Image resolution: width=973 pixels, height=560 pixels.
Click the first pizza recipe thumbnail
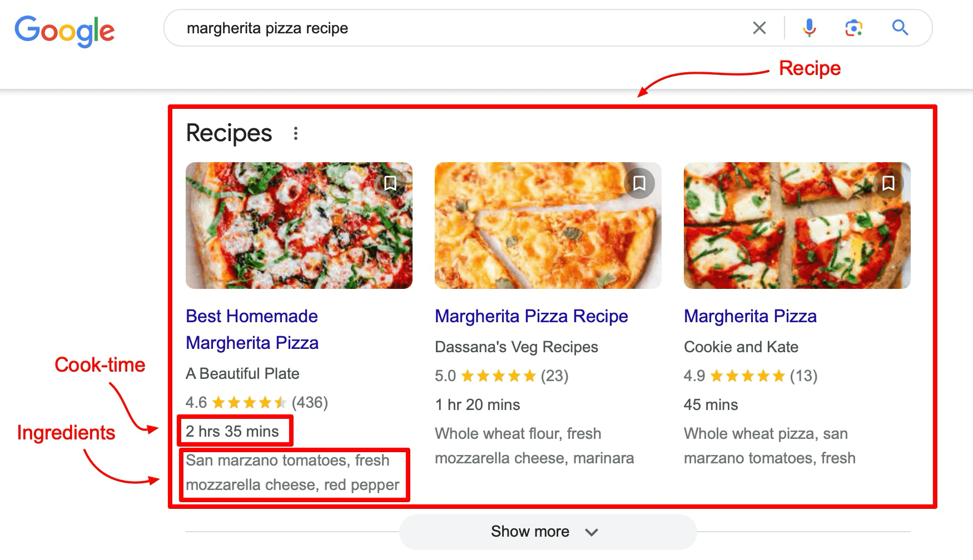[x=299, y=226]
